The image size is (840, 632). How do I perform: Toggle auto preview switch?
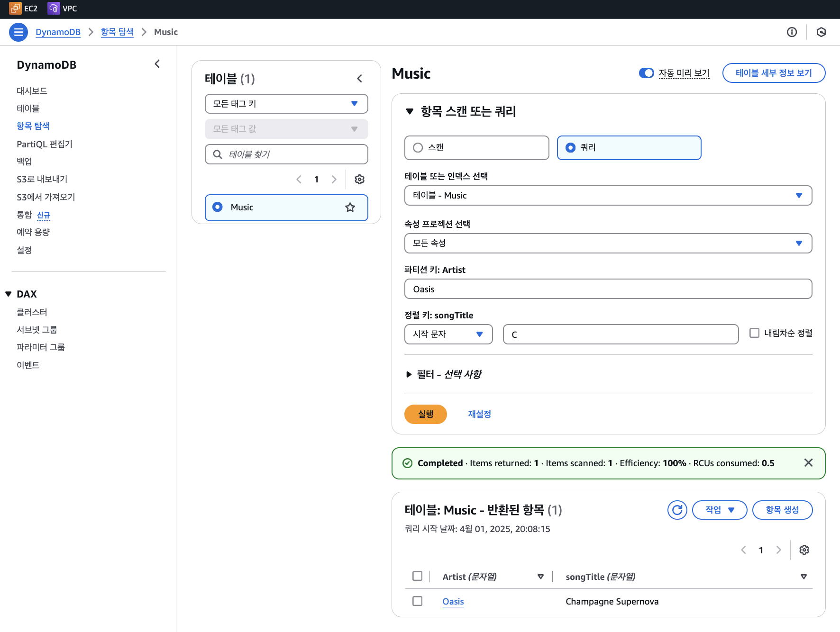(x=646, y=73)
